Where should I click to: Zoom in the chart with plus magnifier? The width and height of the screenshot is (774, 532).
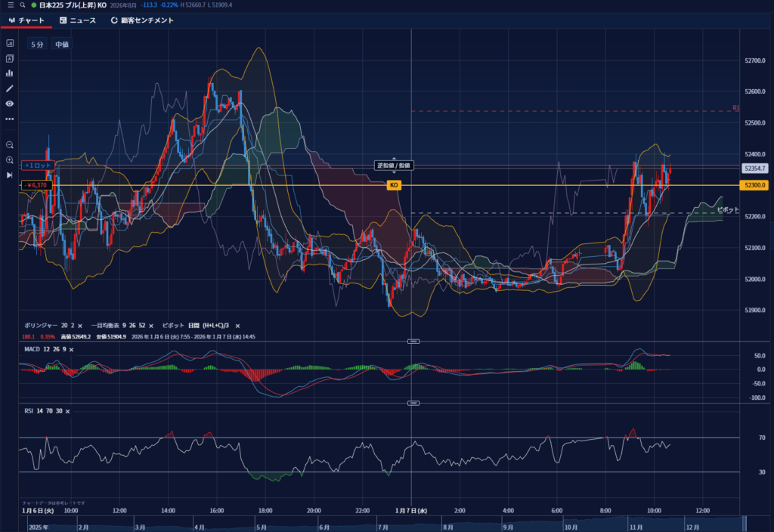click(10, 159)
